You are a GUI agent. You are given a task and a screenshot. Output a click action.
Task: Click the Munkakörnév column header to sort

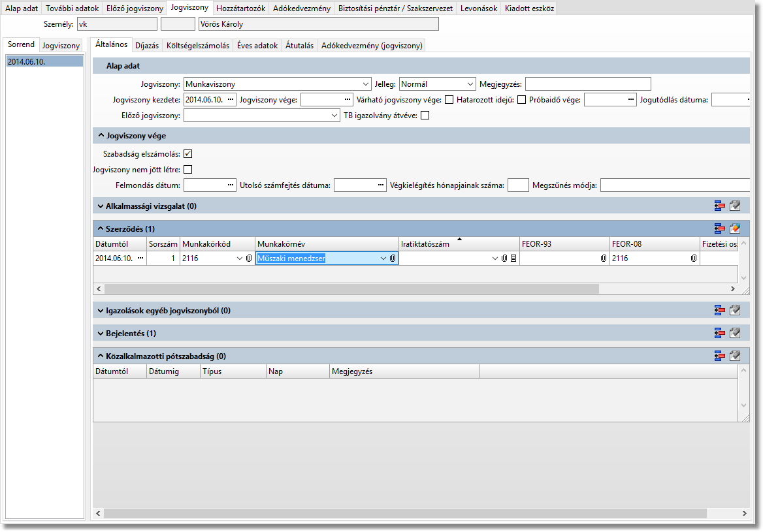327,243
